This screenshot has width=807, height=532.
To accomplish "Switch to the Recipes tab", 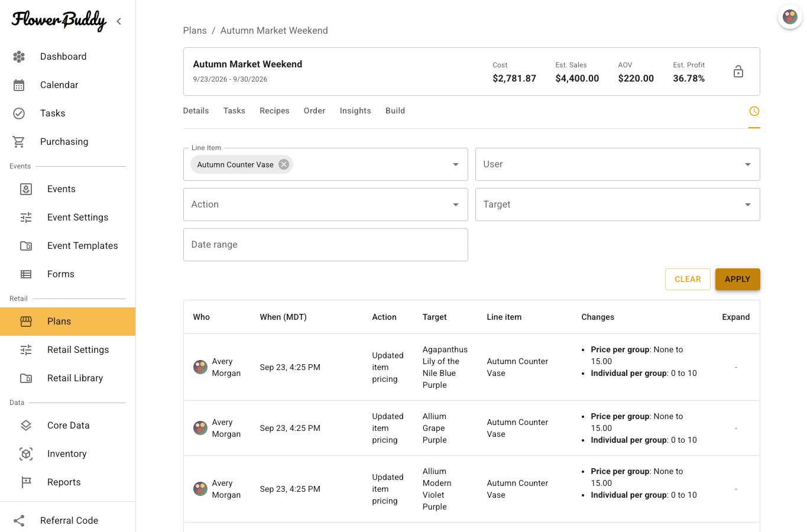I will click(274, 111).
